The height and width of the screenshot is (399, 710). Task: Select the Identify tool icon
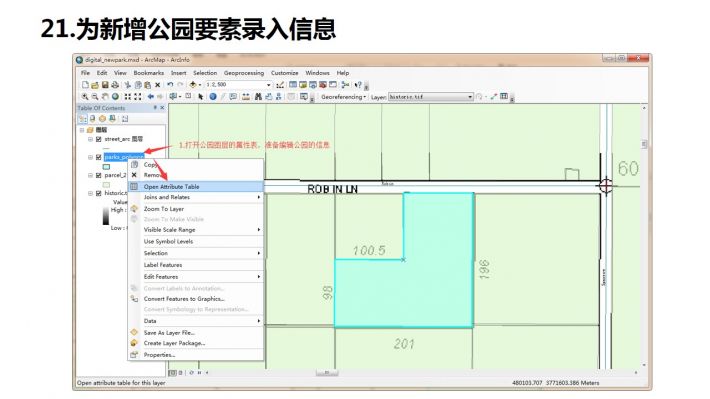click(213, 96)
